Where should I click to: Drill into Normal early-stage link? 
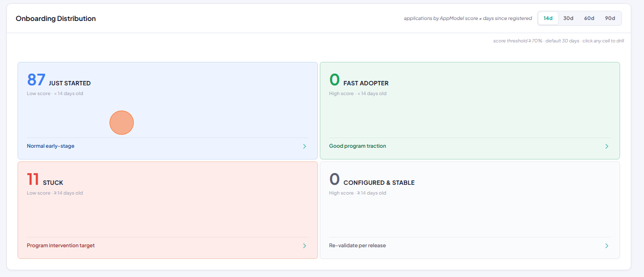tap(51, 146)
